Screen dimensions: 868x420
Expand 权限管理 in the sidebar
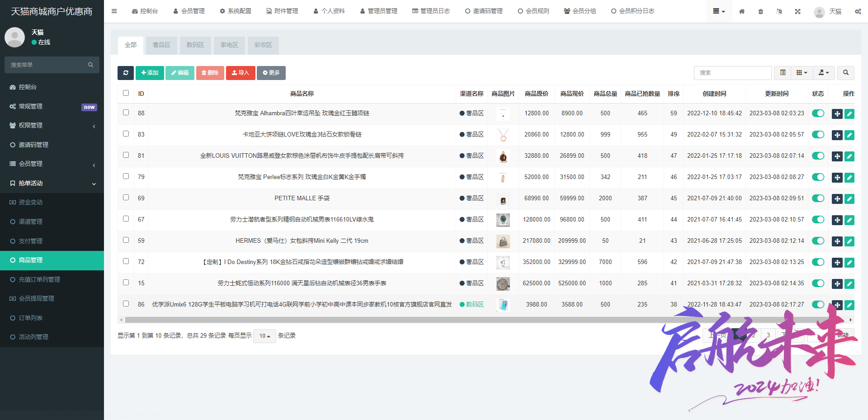pos(52,125)
